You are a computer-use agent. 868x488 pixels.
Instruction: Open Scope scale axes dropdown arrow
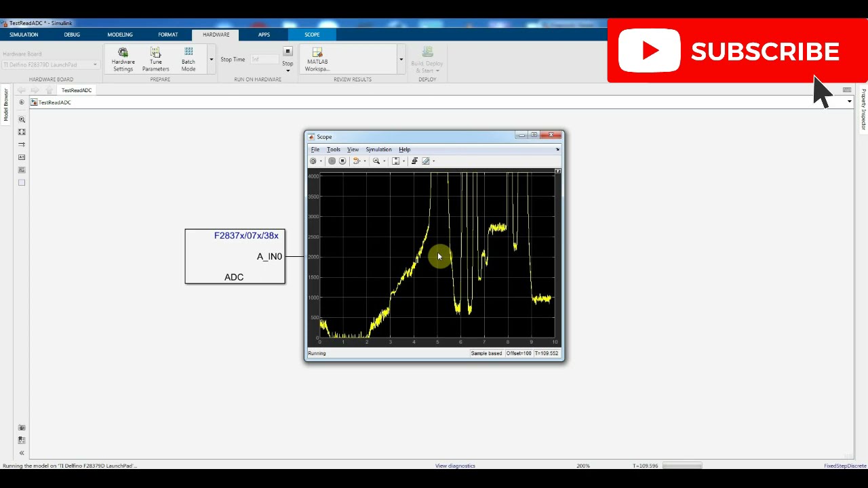click(403, 161)
